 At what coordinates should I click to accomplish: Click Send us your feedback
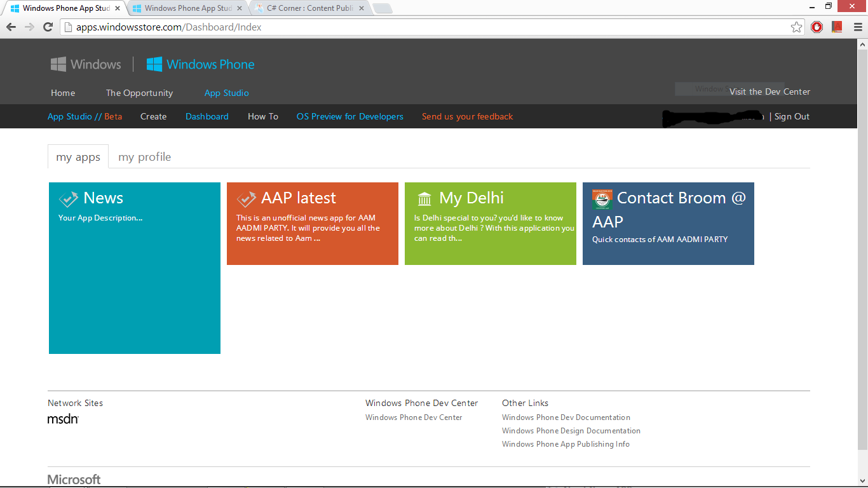click(x=468, y=116)
